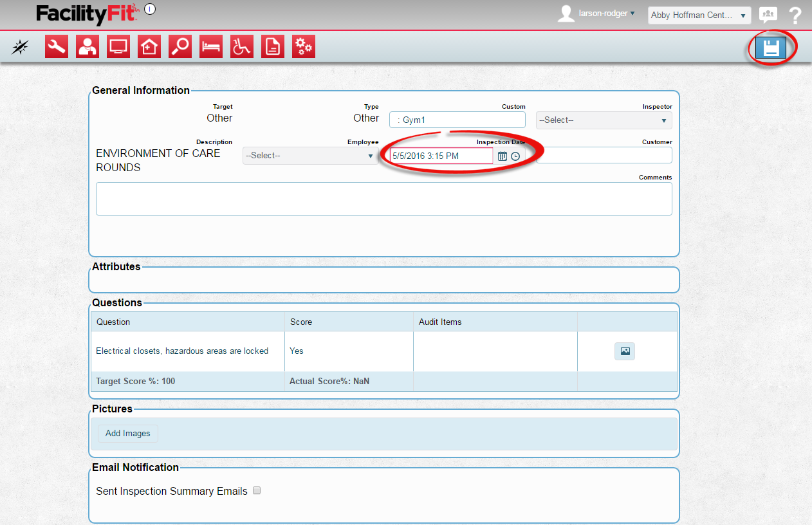The image size is (812, 525).
Task: Click into the Comments text area
Action: 383,199
